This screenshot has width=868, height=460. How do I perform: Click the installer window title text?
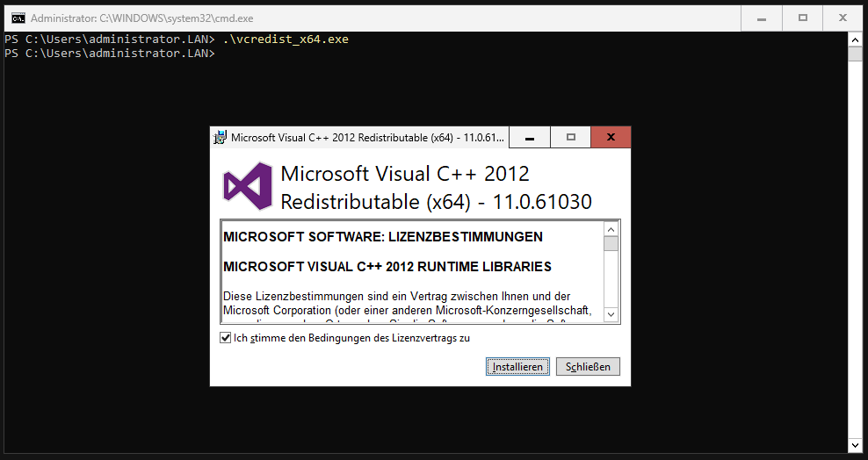click(x=367, y=138)
